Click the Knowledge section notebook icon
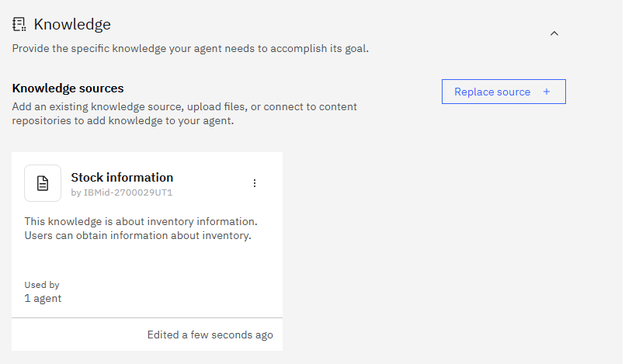This screenshot has height=364, width=625. coord(19,25)
